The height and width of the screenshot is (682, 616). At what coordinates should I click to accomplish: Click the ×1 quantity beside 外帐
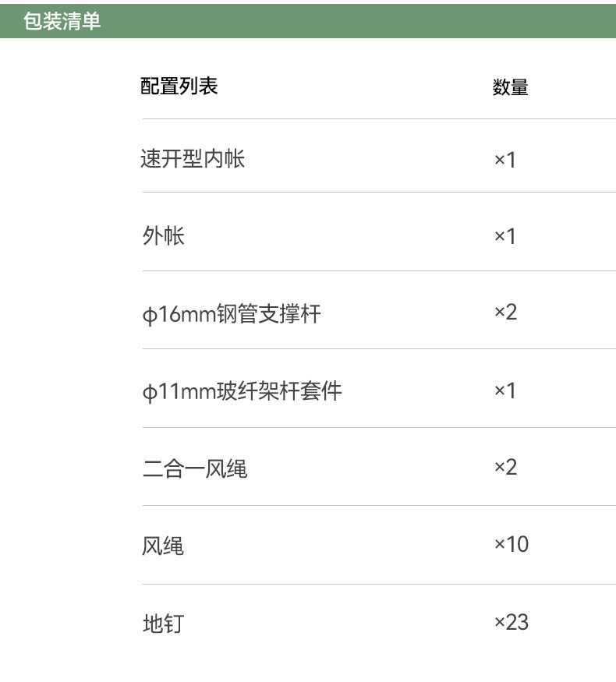(505, 236)
